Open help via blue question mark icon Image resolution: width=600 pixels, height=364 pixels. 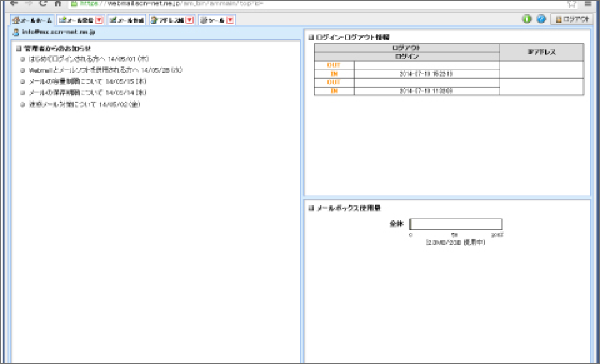point(541,19)
